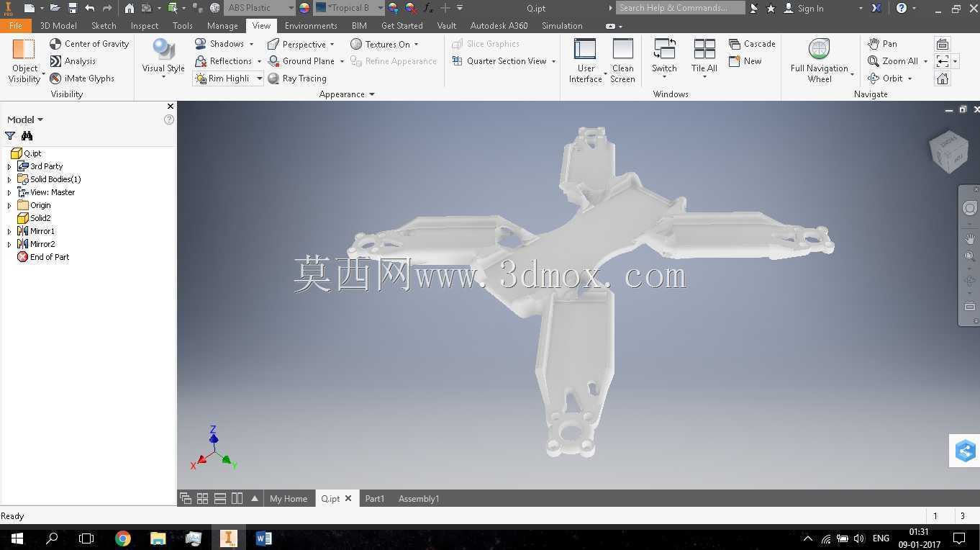Image resolution: width=980 pixels, height=550 pixels.
Task: Select the Pan tool
Action: click(x=882, y=44)
